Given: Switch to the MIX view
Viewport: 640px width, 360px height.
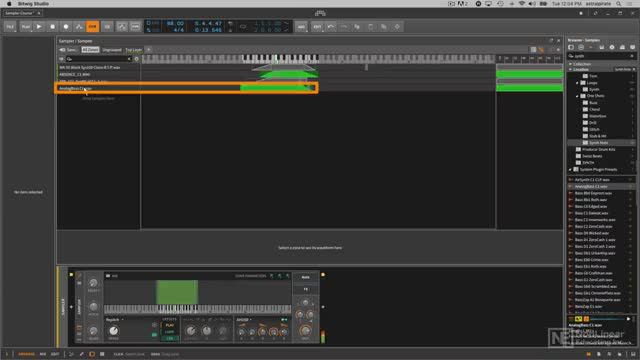Looking at the screenshot, I should coord(43,354).
